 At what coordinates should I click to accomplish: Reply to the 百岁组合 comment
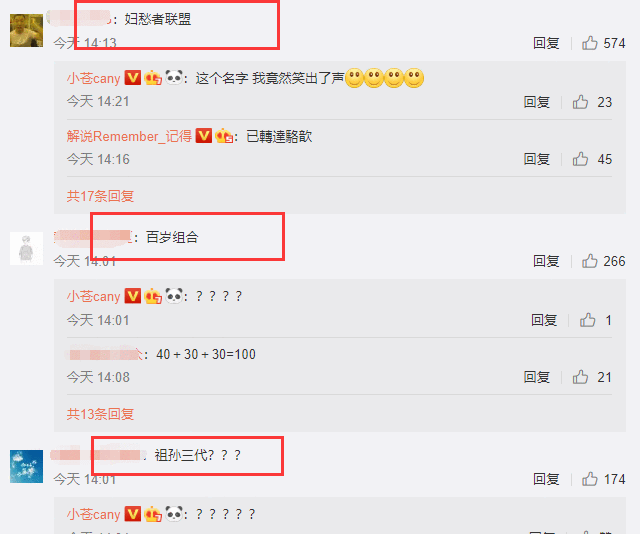pyautogui.click(x=546, y=261)
